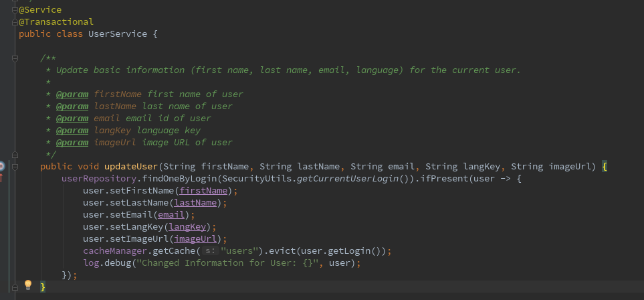Click the highlighted yellow closing brace
Viewport: 644px width, 300px height.
(43, 287)
